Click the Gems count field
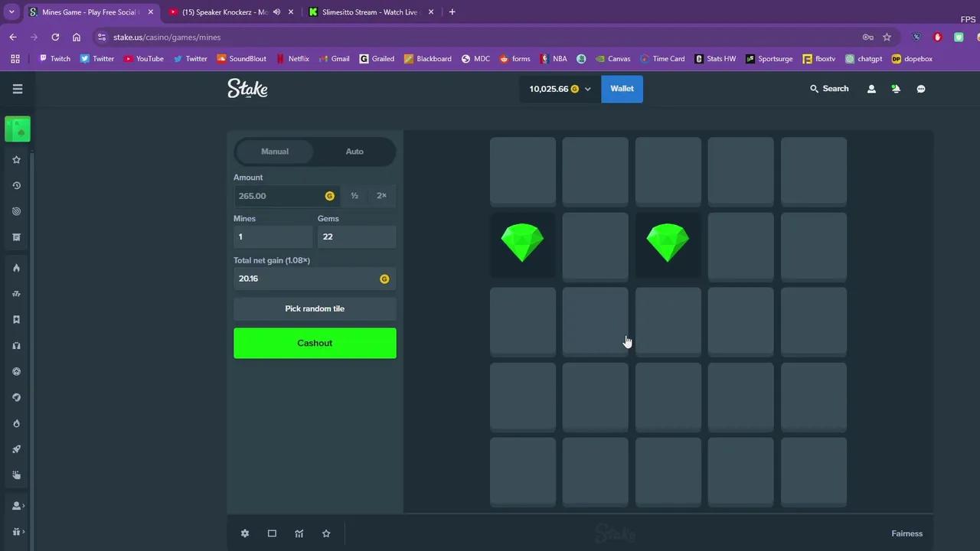This screenshot has width=980, height=551. point(357,236)
